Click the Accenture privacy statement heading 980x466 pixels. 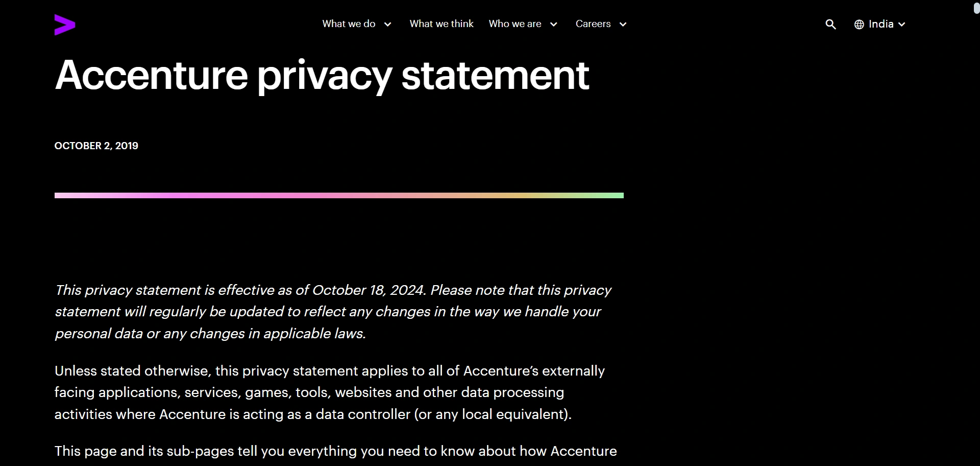(322, 76)
